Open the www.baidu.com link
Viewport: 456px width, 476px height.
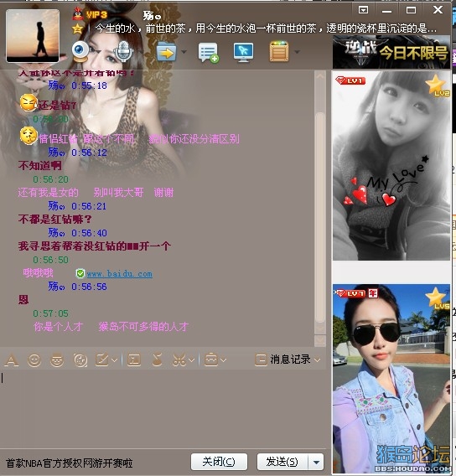120,274
